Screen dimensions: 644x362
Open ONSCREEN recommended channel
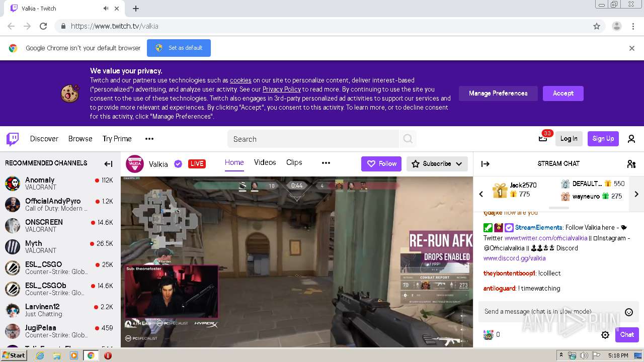point(60,226)
